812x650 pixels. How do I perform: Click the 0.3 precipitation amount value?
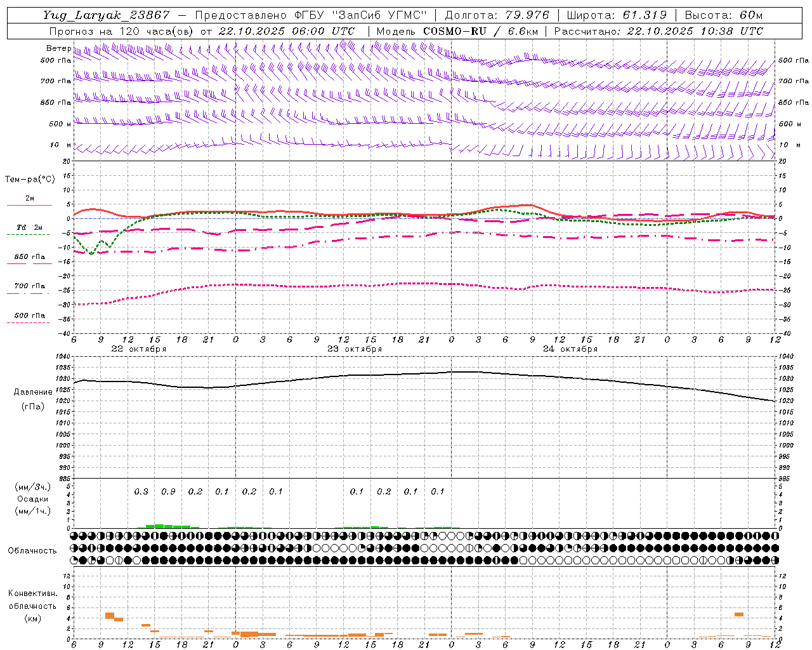tap(141, 492)
